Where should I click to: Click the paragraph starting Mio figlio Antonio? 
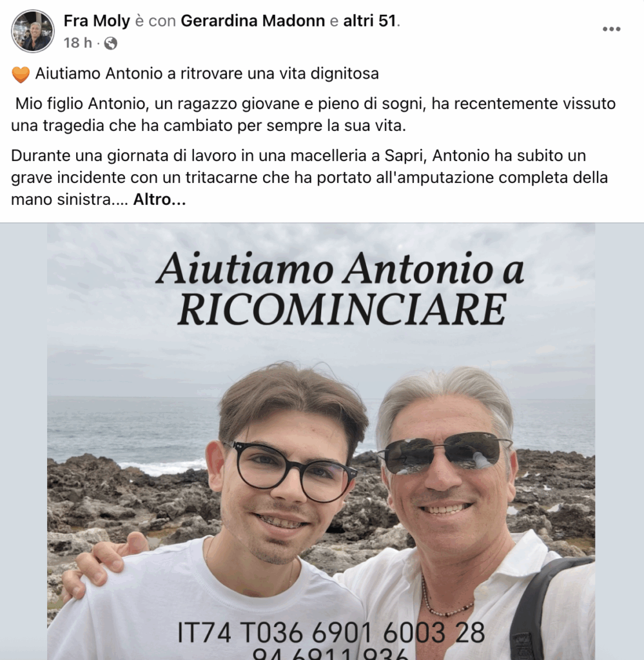pos(313,115)
